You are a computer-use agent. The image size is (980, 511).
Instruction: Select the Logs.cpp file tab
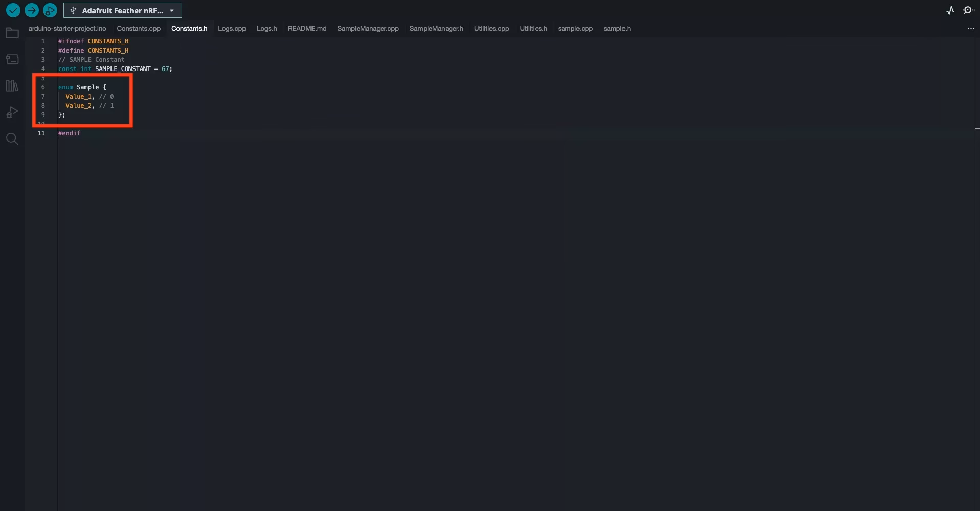232,28
